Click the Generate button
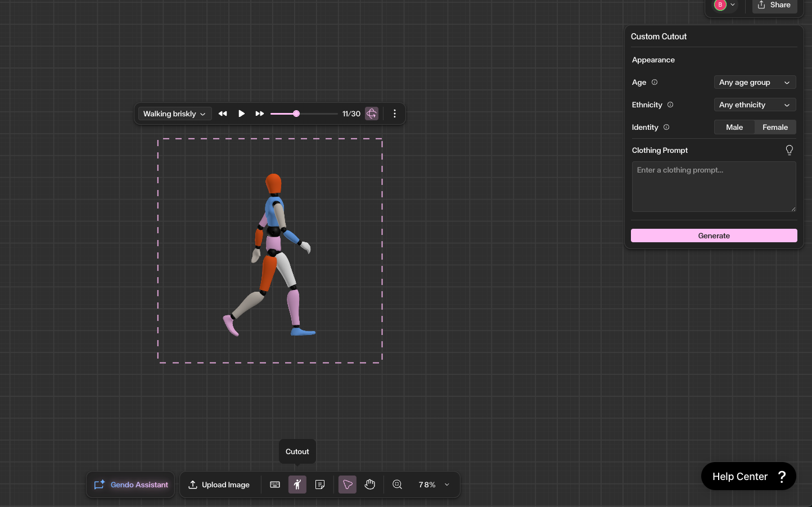 click(x=714, y=236)
